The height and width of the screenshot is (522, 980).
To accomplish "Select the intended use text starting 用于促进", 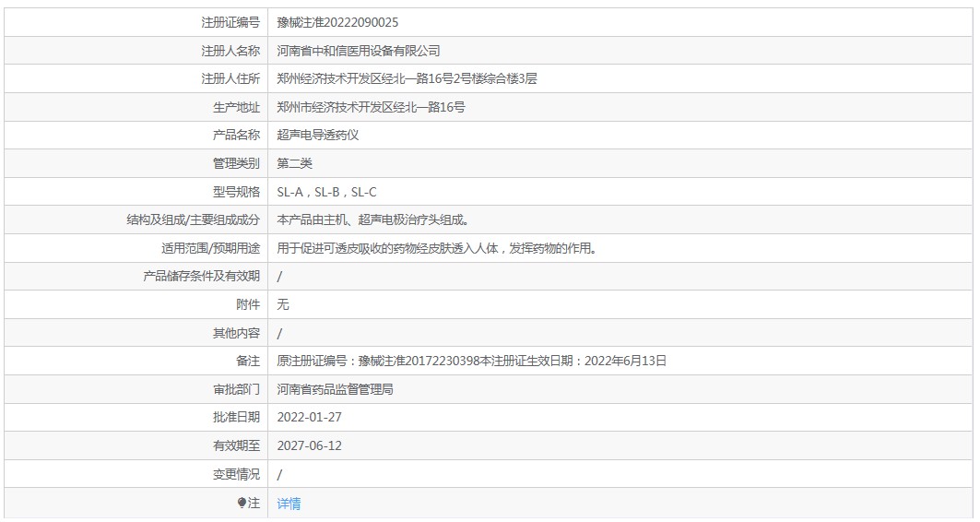I will point(438,248).
